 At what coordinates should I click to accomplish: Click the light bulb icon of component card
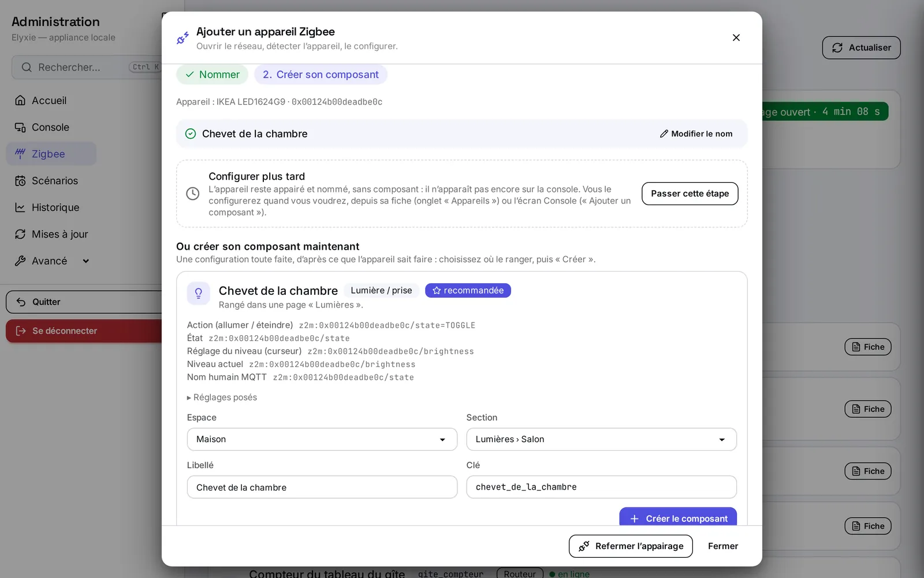(198, 294)
